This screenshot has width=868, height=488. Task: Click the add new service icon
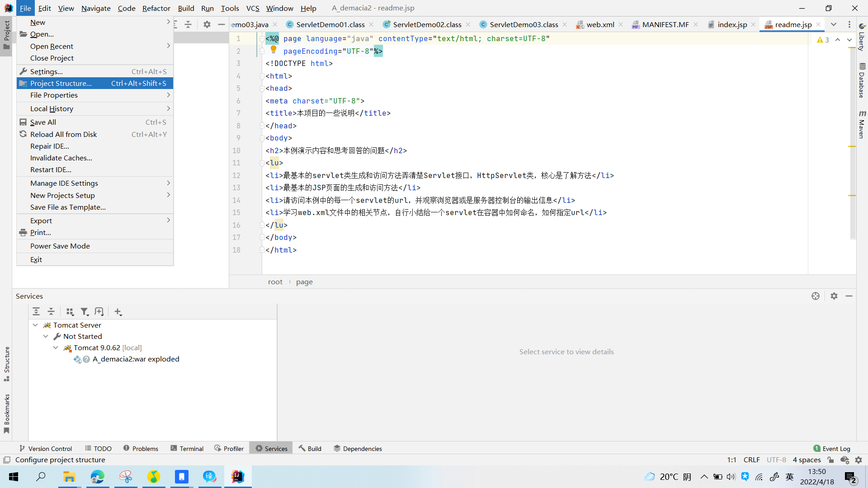tap(118, 311)
